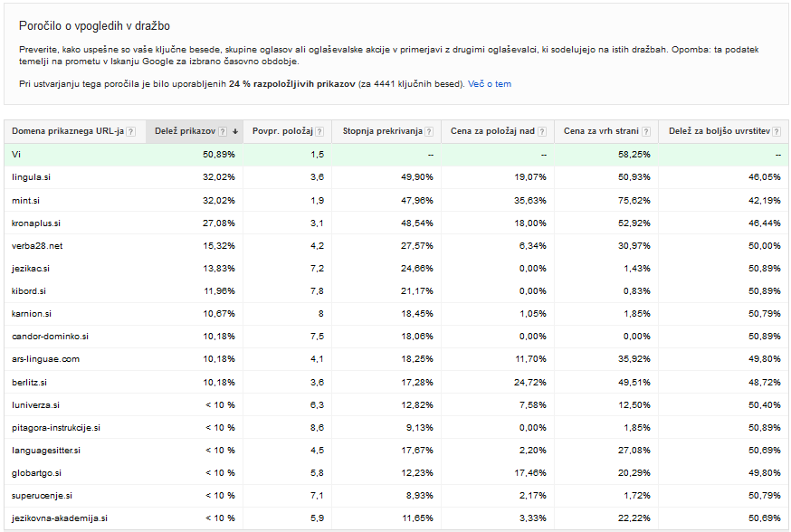Show help for Stopnja prekrivanja column
Screen dimensions: 791x532
click(x=430, y=132)
